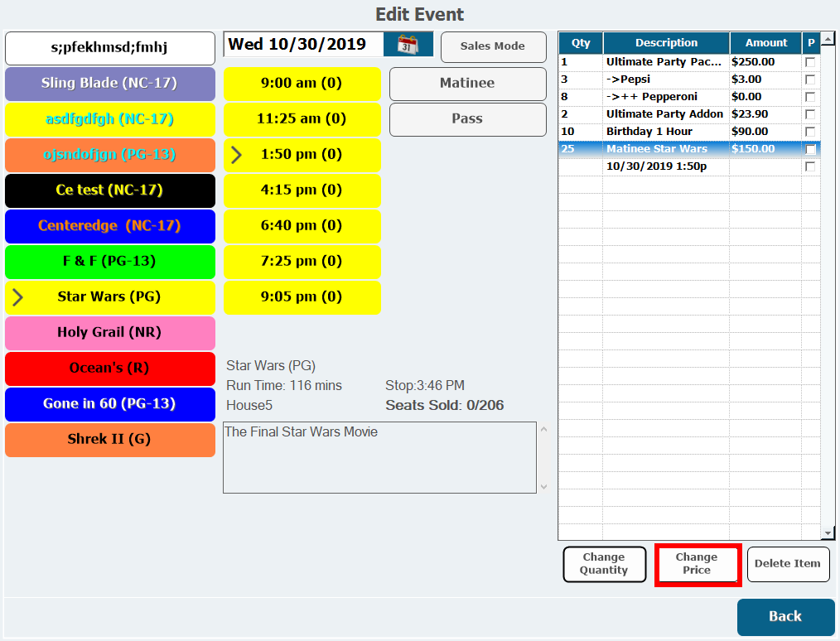
Task: Select the Pass ticket type
Action: coord(467,119)
